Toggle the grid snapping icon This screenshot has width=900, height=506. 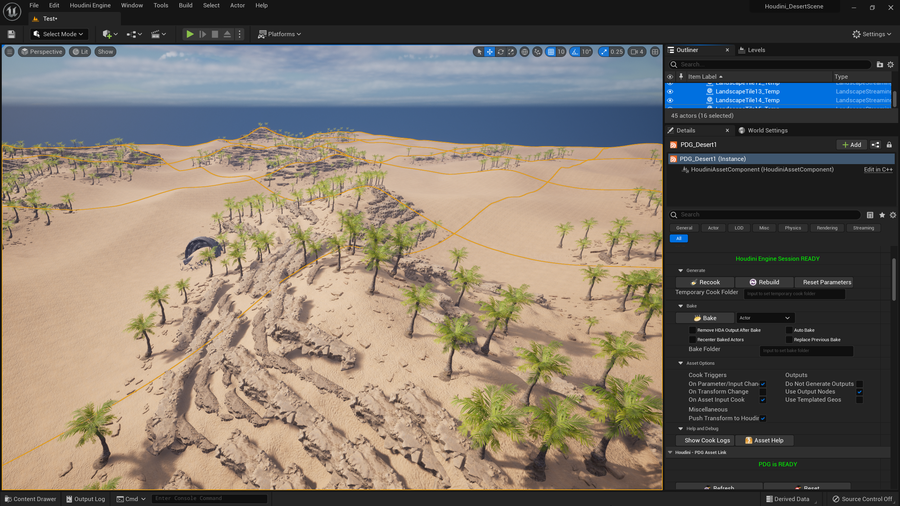pos(550,52)
